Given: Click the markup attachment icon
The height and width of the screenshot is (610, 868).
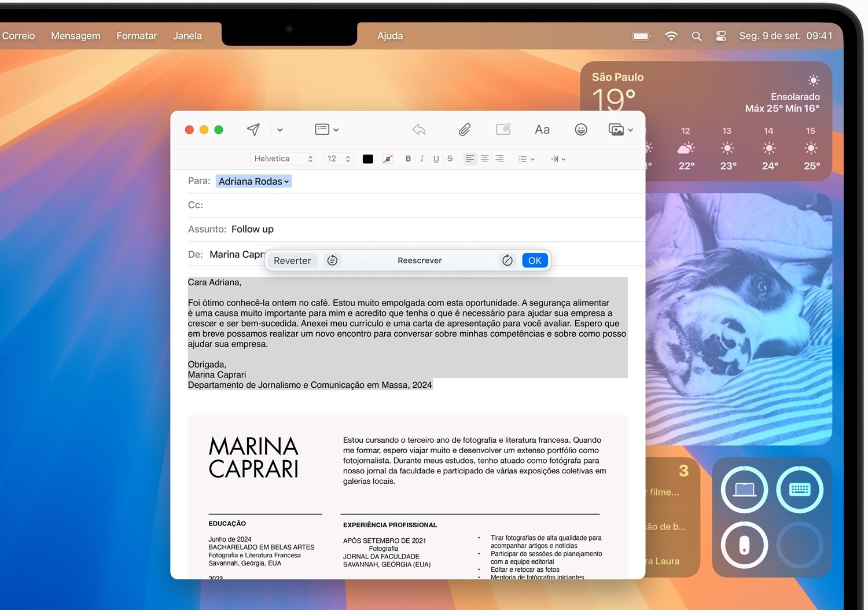Looking at the screenshot, I should pos(503,130).
